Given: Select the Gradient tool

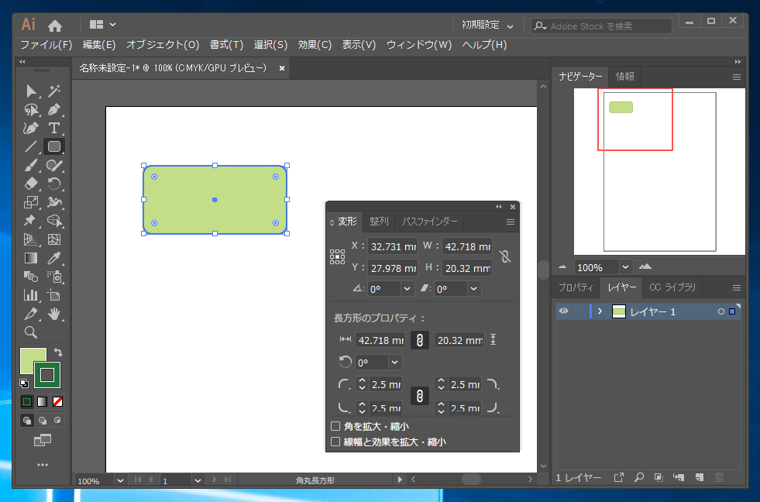Looking at the screenshot, I should tap(31, 258).
